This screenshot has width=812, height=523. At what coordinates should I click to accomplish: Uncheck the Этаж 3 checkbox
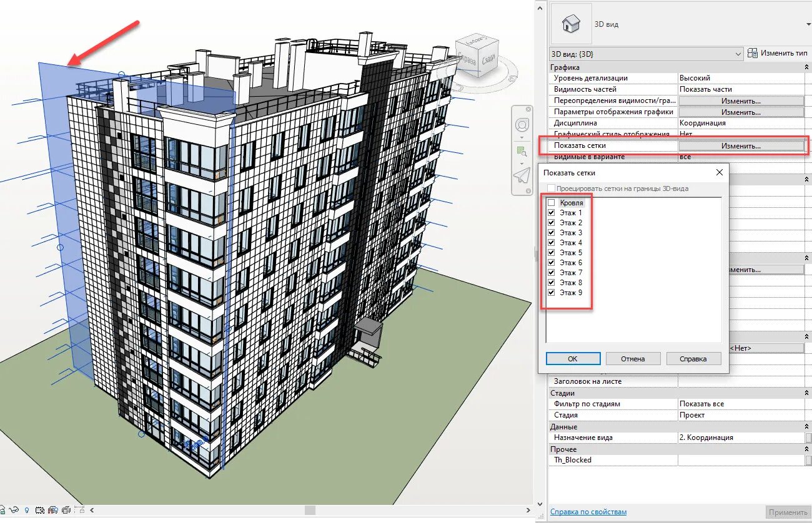(551, 233)
